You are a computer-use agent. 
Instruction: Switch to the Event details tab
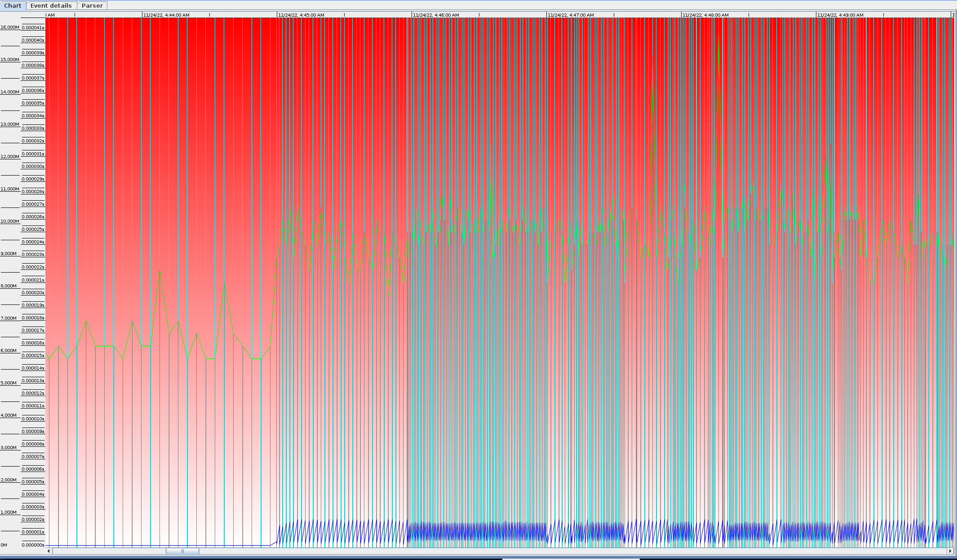coord(51,5)
